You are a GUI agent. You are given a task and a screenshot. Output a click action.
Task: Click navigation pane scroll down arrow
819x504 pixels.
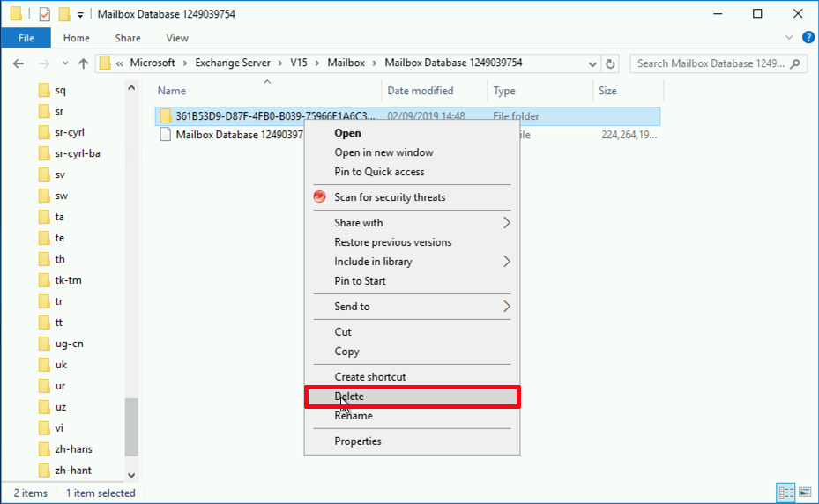coord(131,475)
